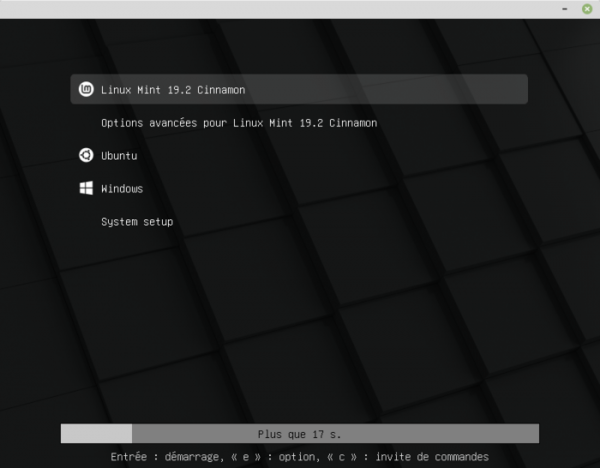Select Linux Mint 19.2 Cinnamon boot entry
Image resolution: width=600 pixels, height=468 pixels.
(173, 90)
